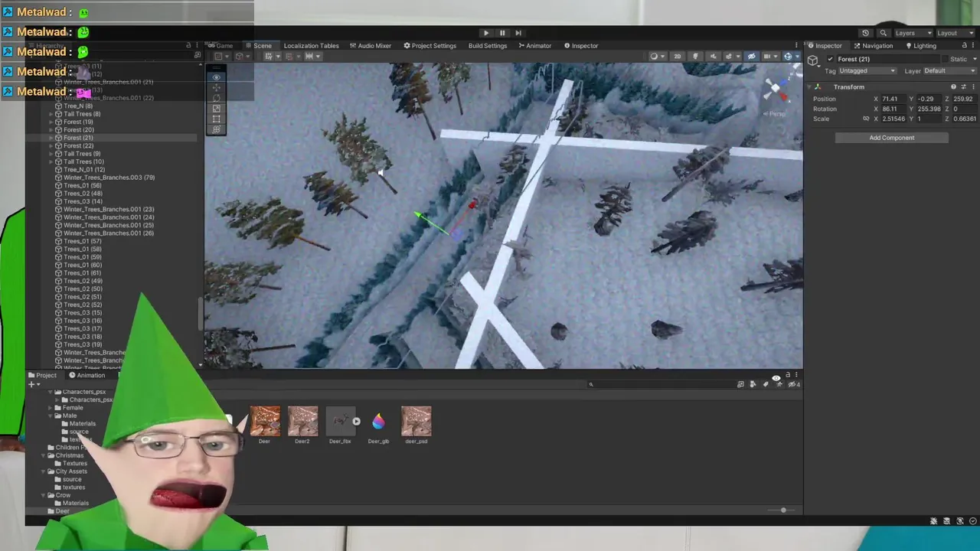Select the View (eye) tool in the scene
Image resolution: width=980 pixels, height=551 pixels.
(x=217, y=77)
